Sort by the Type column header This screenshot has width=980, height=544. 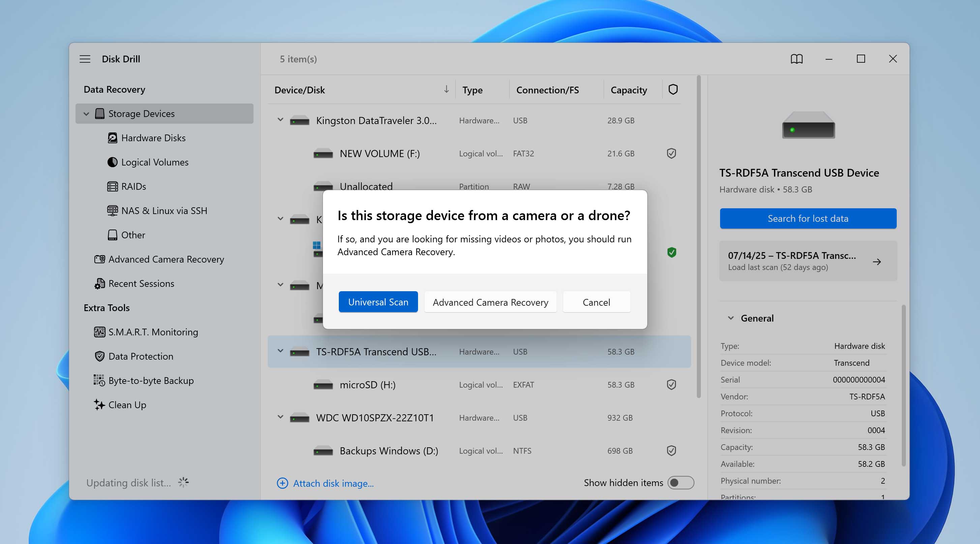tap(472, 90)
